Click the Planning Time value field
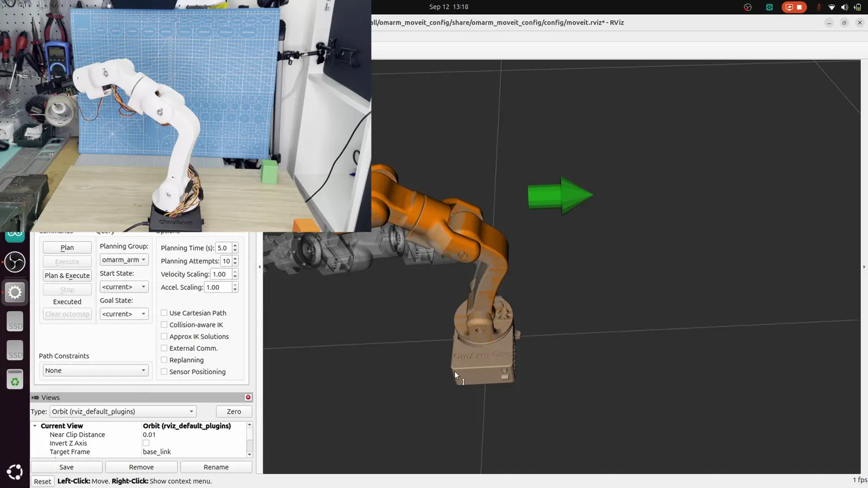This screenshot has width=868, height=488. (x=224, y=248)
